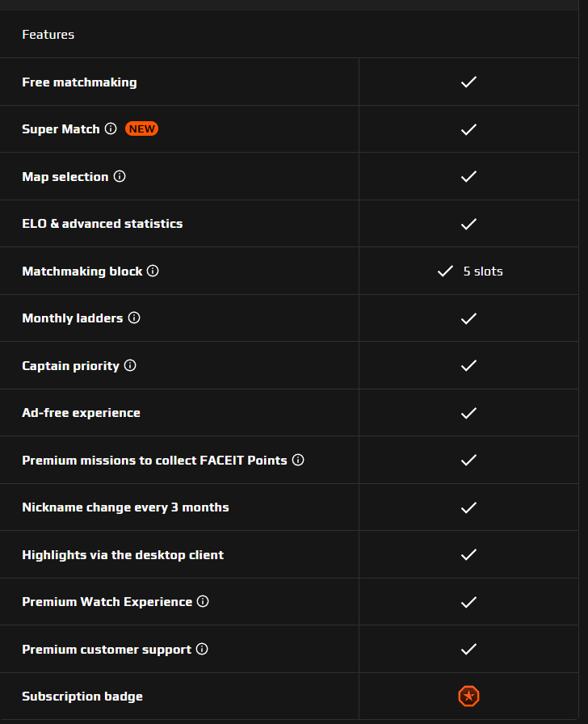
Task: Click the info icon next to Super Match
Action: (110, 128)
